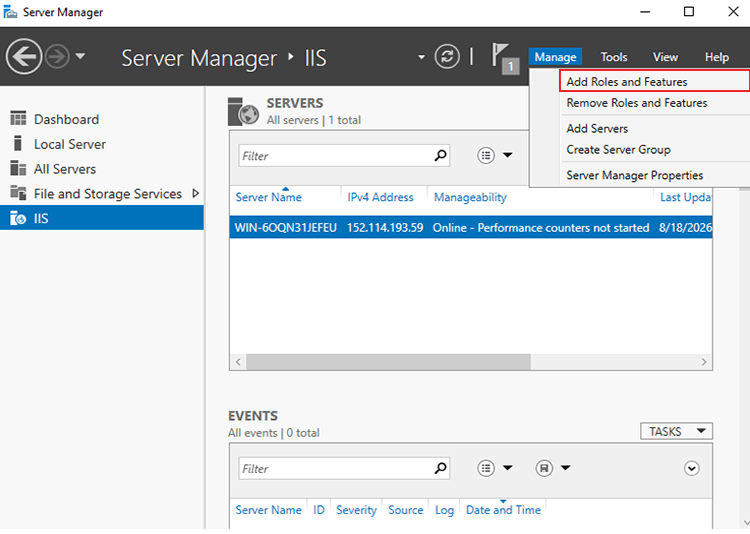Open the Manage menu
Screen dimensions: 750x534
[x=555, y=57]
